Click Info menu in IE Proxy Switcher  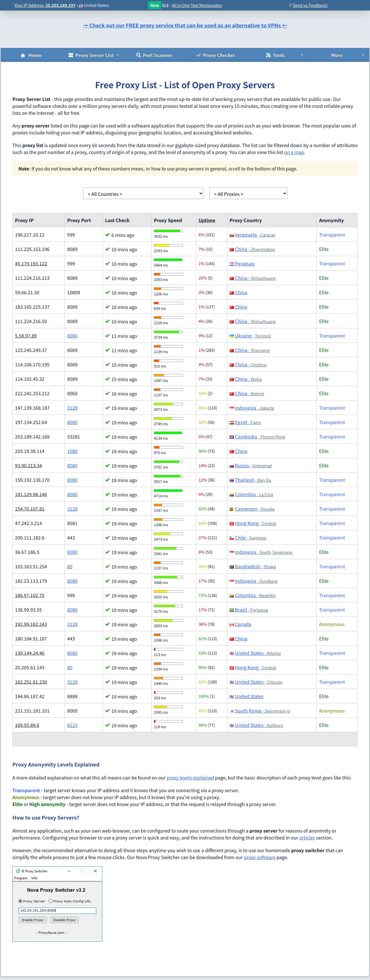tap(34, 878)
